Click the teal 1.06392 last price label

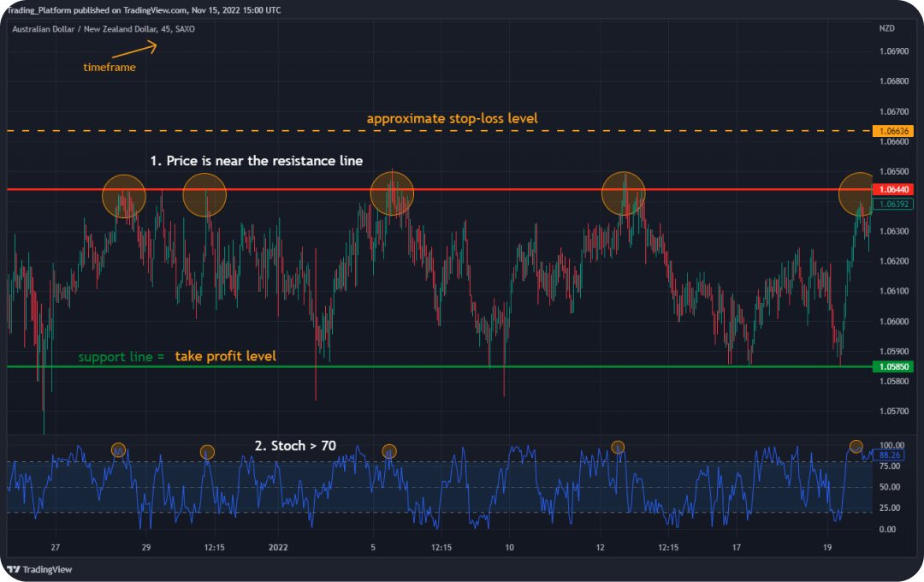(892, 205)
